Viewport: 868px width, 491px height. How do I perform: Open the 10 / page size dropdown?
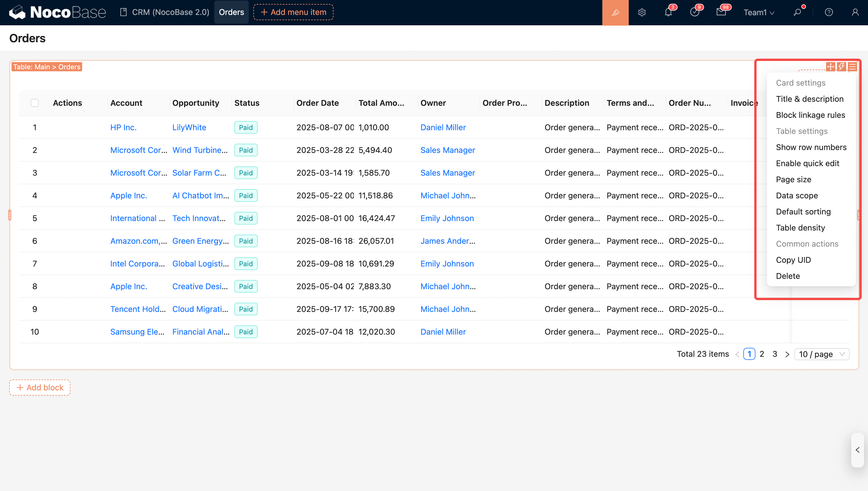point(821,354)
